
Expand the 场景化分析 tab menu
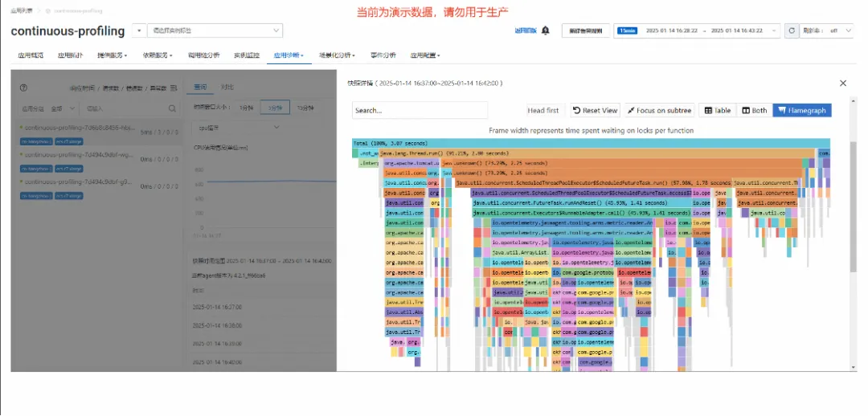337,55
